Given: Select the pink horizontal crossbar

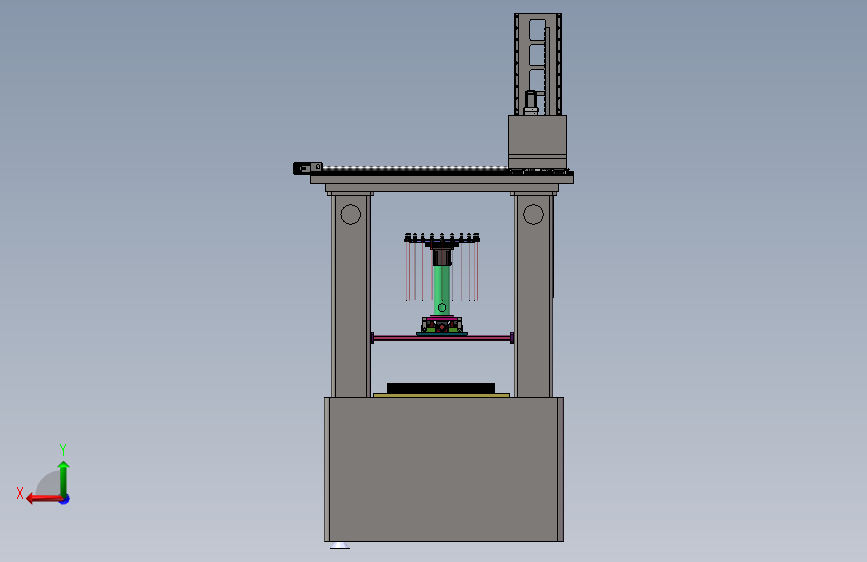Looking at the screenshot, I should click(442, 337).
